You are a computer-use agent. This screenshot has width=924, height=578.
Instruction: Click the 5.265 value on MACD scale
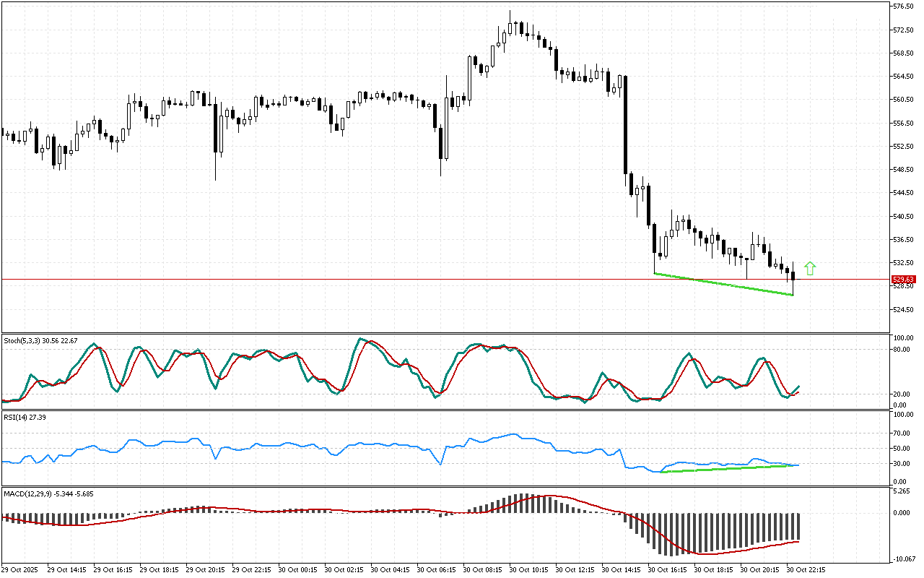902,491
